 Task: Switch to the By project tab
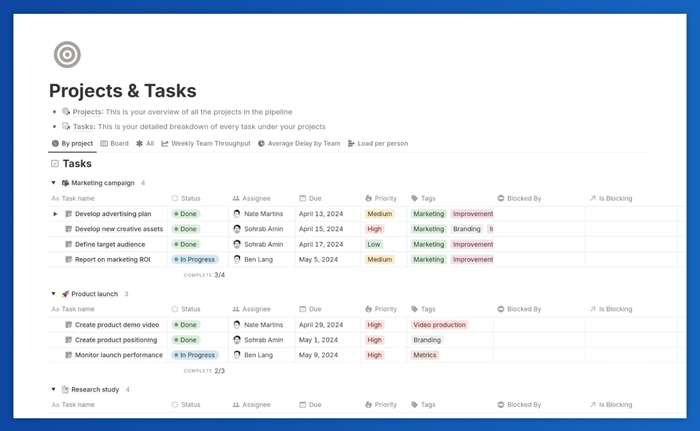point(72,143)
